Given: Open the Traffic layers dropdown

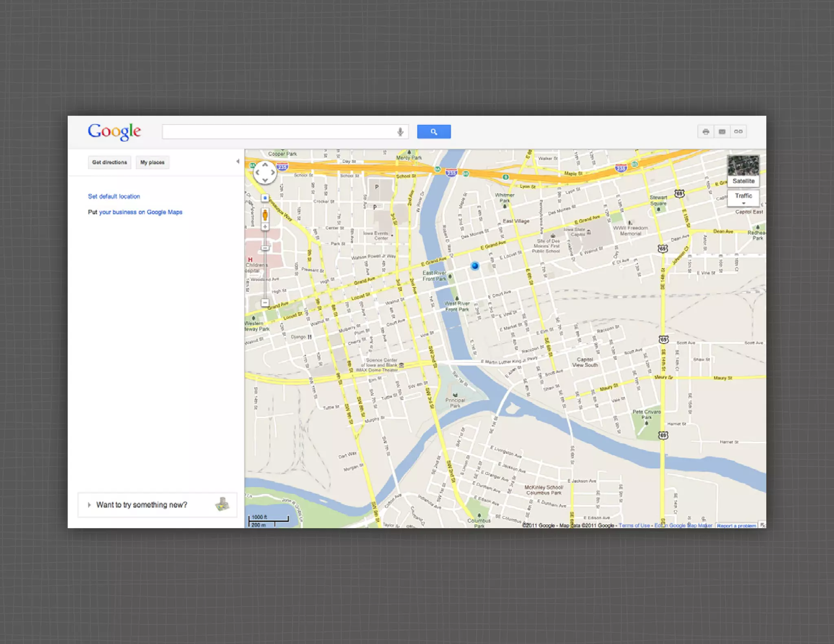Looking at the screenshot, I should [x=743, y=198].
